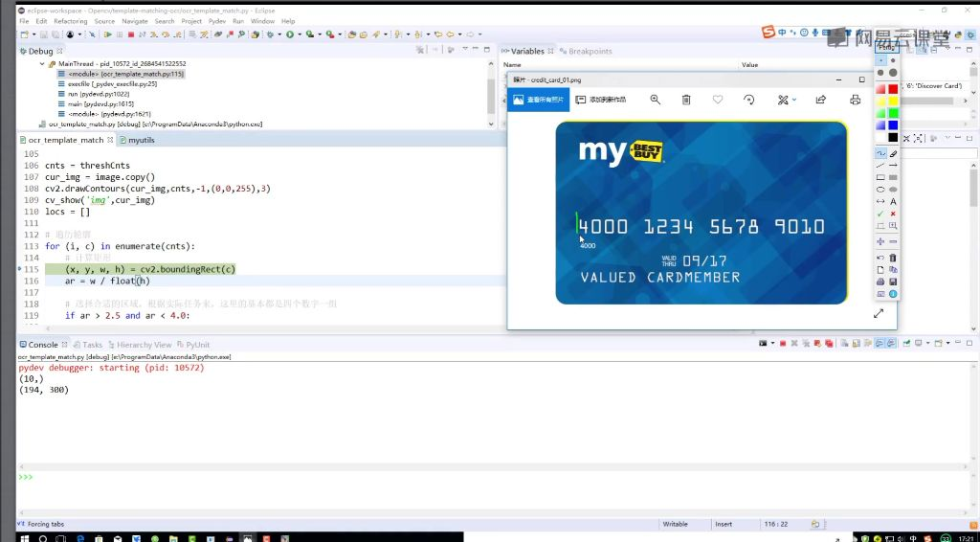Toggle favorite heart on the photo

point(718,100)
